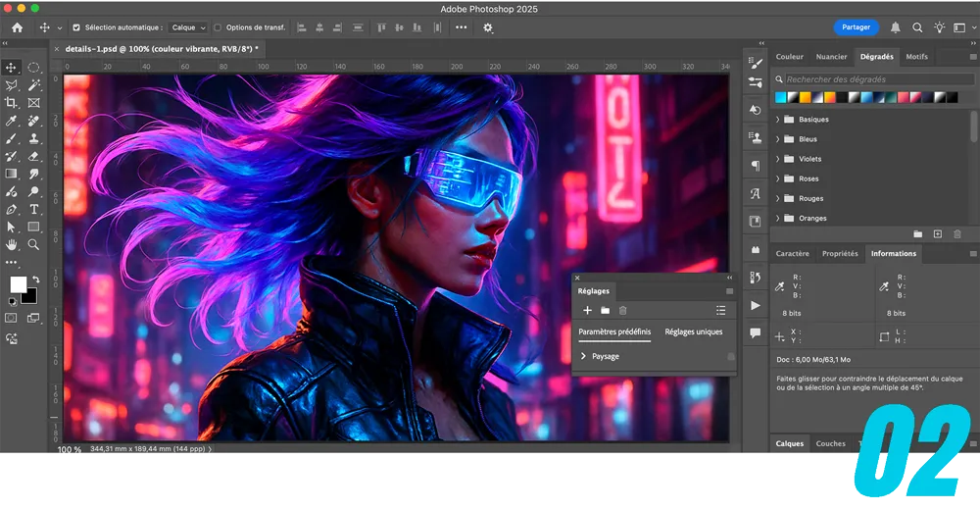980x509 pixels.
Task: Expand the Paysage presets group
Action: 584,356
